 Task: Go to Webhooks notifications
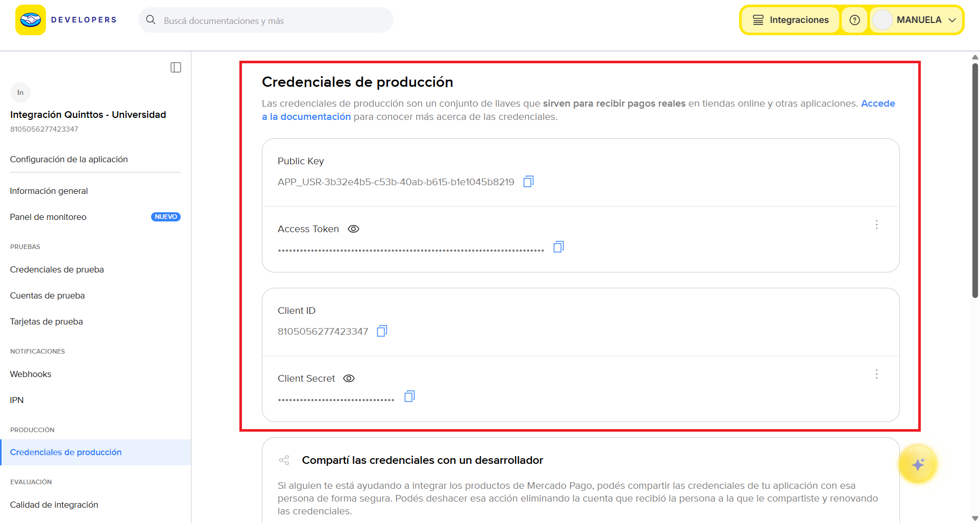[x=31, y=374]
